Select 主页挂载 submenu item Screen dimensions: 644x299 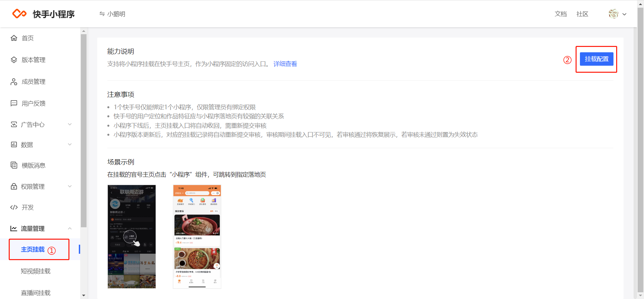coord(33,249)
